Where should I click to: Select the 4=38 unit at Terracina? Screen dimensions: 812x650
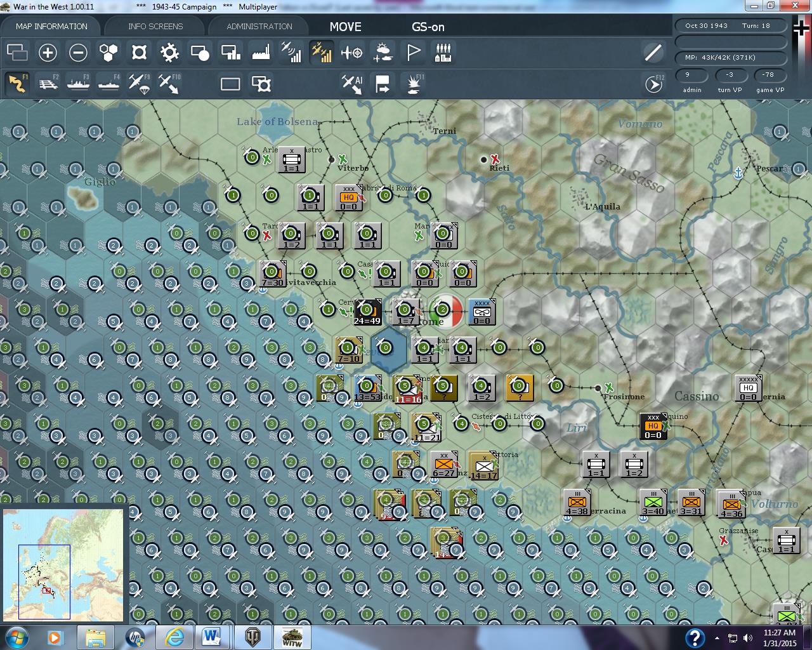coord(577,502)
